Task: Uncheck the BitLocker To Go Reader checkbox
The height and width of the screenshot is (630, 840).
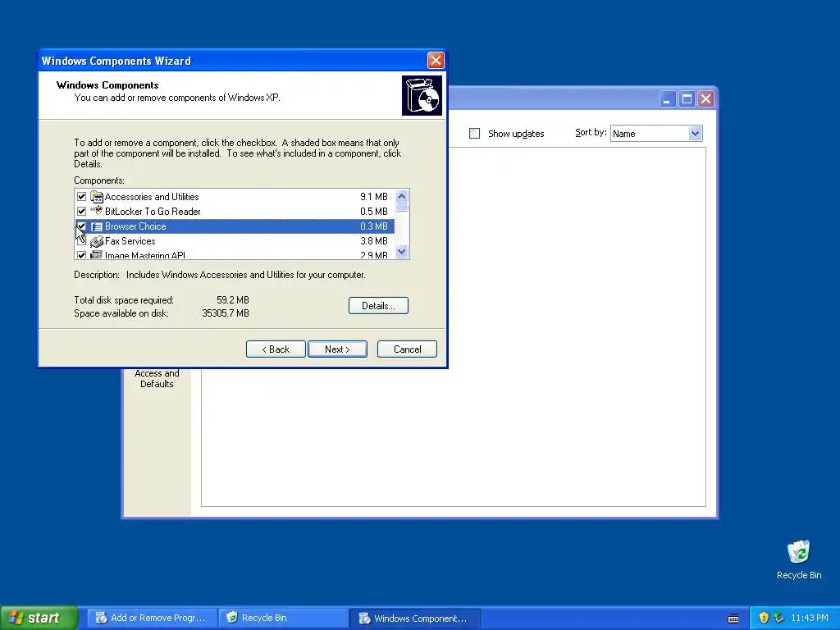Action: click(81, 212)
